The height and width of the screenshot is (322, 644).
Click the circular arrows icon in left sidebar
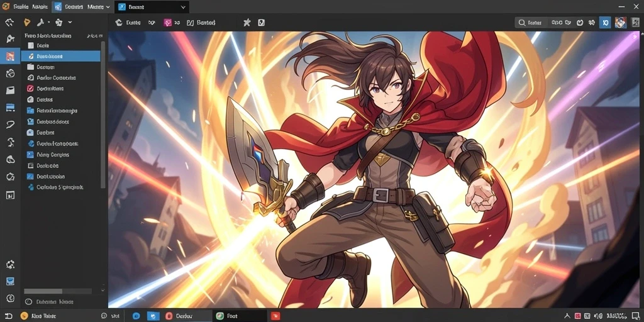pos(10,177)
